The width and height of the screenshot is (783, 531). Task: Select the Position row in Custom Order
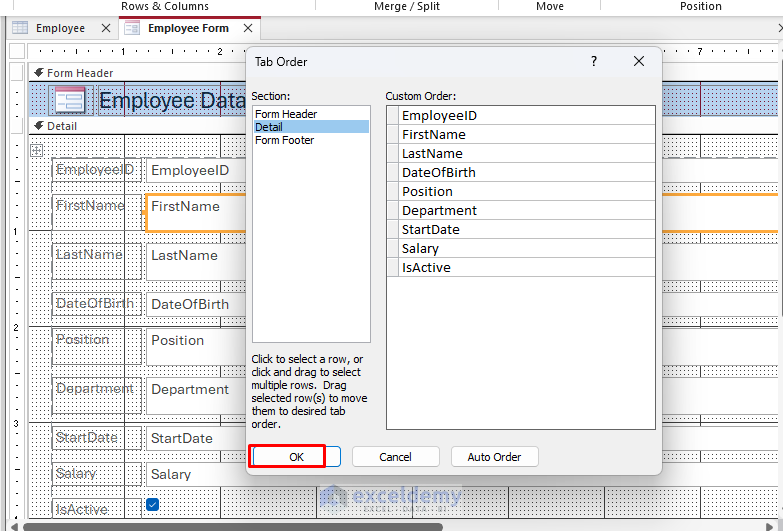click(x=521, y=191)
